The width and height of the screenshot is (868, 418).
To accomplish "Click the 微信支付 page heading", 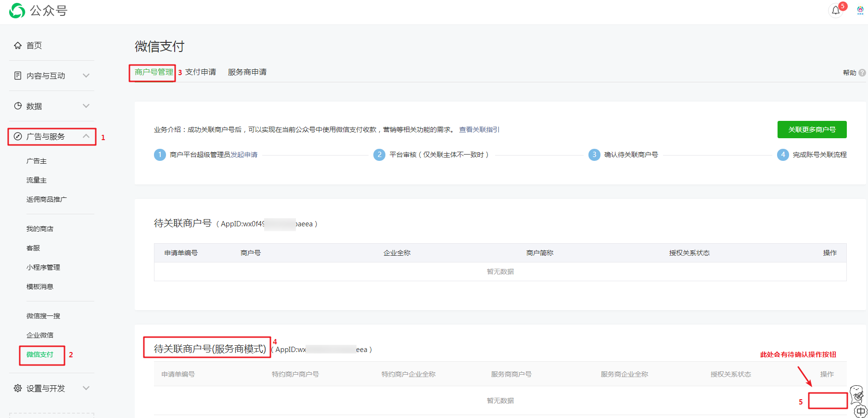I will click(x=160, y=46).
